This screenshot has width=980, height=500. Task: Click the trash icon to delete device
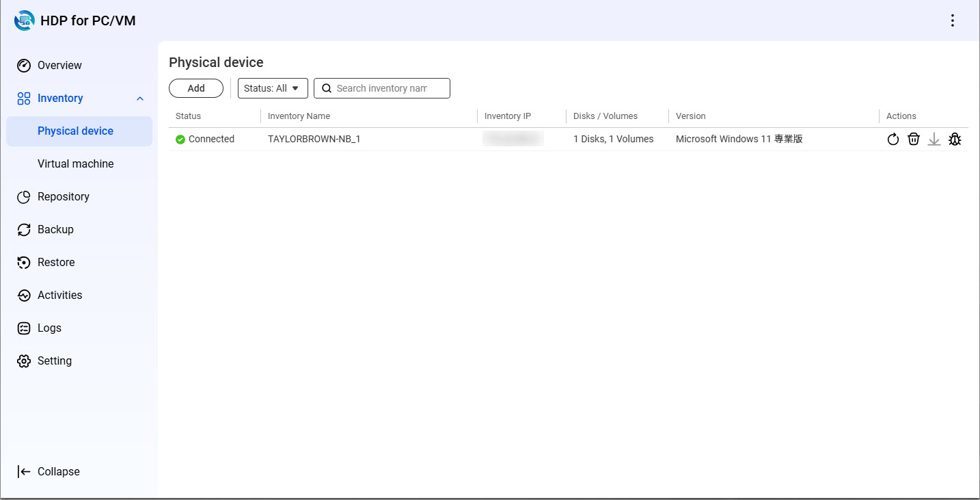913,140
